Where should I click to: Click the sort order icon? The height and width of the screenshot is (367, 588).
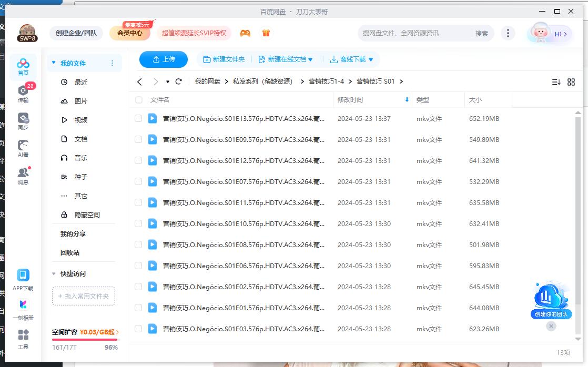click(x=556, y=82)
